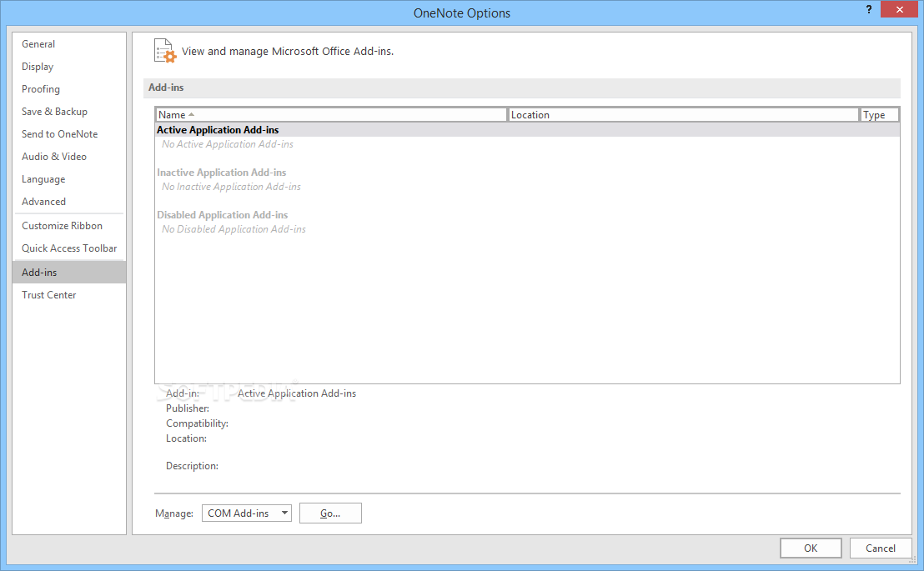The width and height of the screenshot is (924, 571).
Task: Sort add-ins by Location column
Action: point(684,115)
